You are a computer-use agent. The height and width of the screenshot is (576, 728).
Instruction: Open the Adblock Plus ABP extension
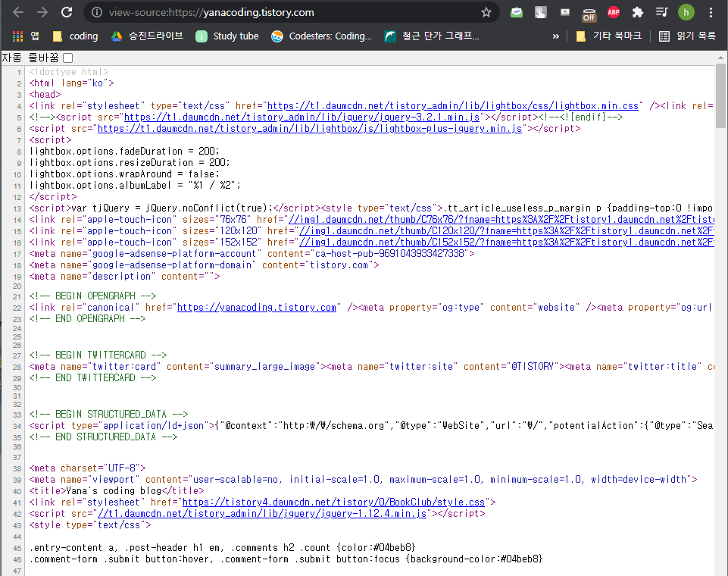pos(614,13)
